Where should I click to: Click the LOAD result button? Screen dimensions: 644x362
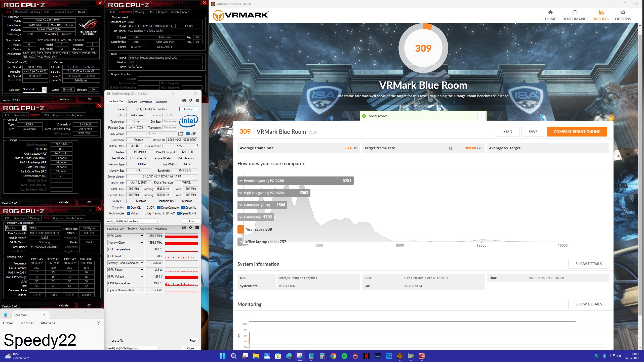[507, 132]
